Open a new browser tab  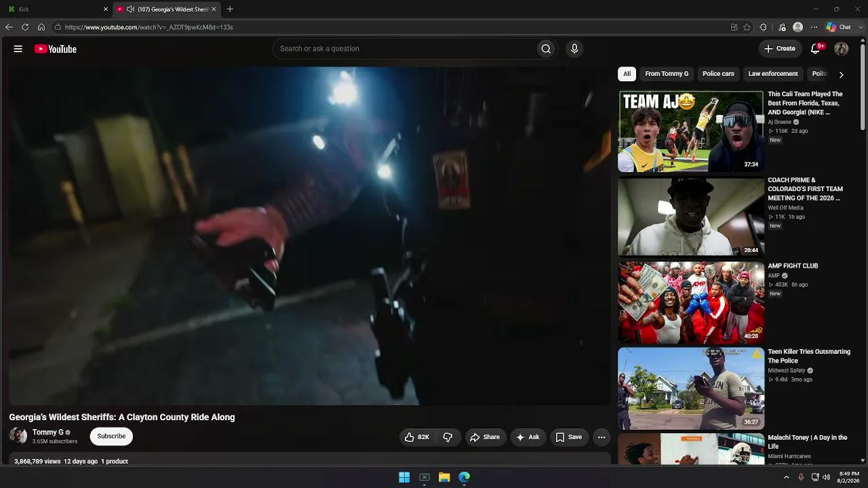click(230, 9)
